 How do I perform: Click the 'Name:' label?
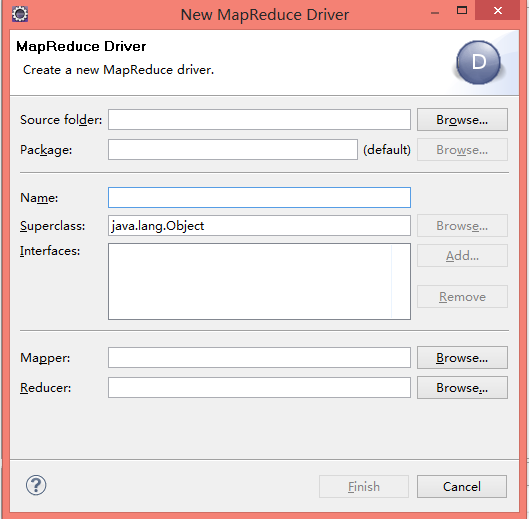[39, 198]
